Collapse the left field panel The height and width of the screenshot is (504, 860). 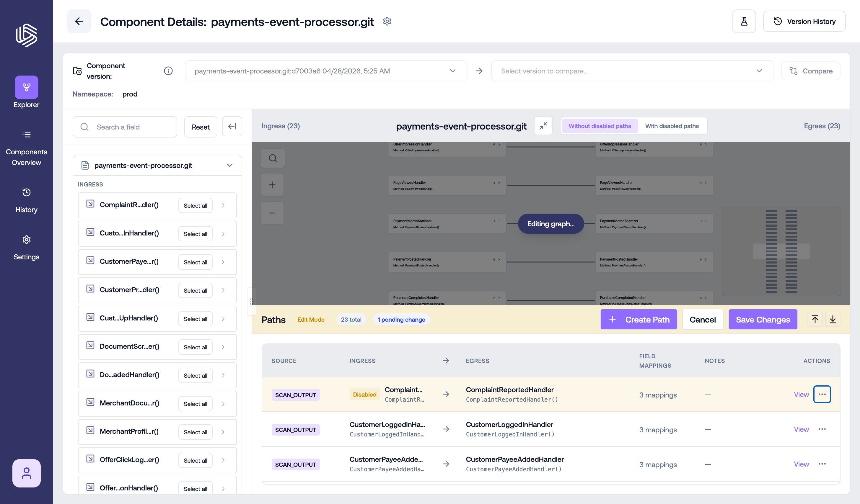tap(232, 127)
